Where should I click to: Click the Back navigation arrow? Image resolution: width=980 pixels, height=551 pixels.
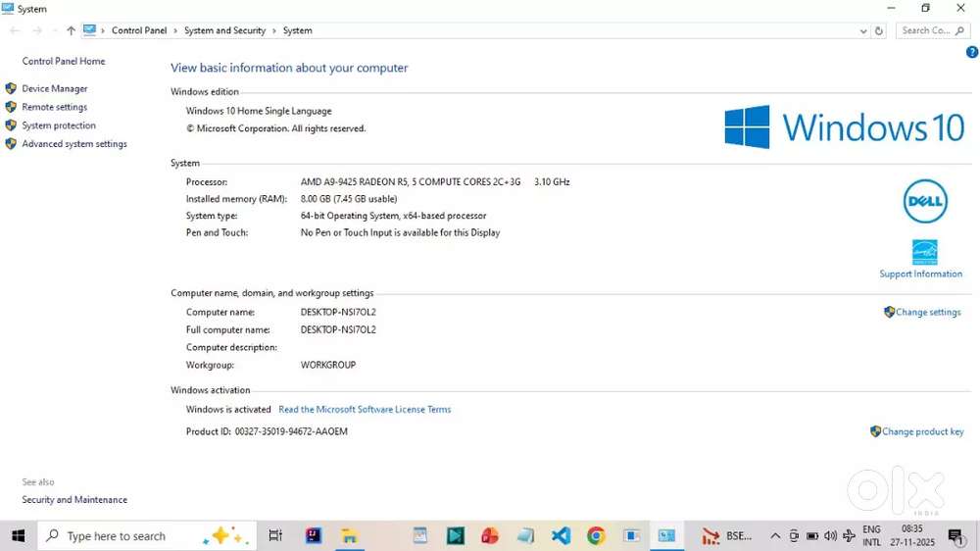point(15,30)
